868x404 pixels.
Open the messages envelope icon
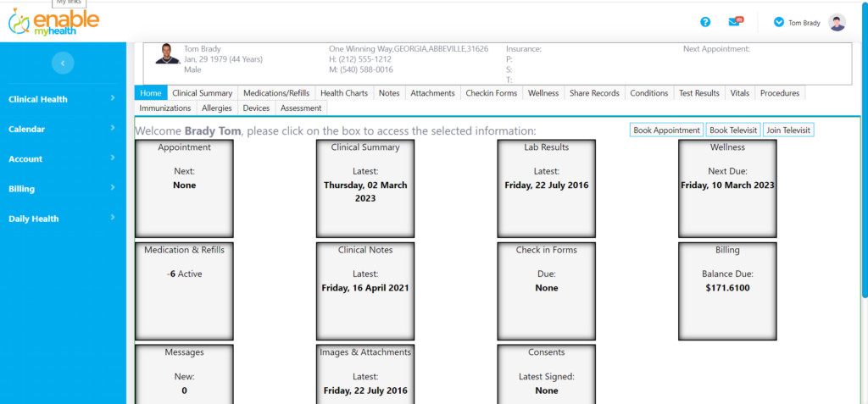point(734,22)
